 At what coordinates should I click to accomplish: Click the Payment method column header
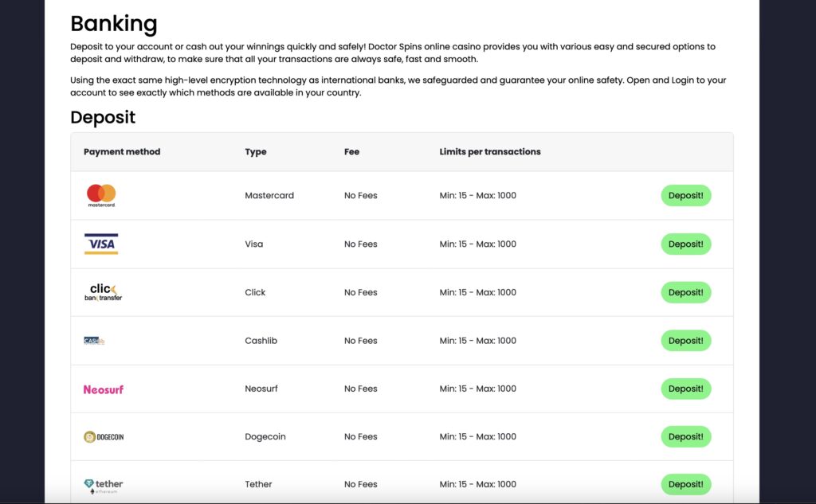pyautogui.click(x=122, y=152)
